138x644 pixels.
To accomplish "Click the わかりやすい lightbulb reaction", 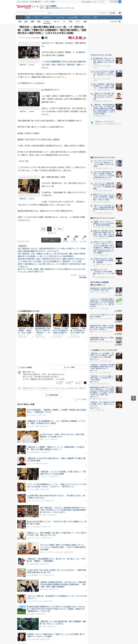I will point(74,239).
